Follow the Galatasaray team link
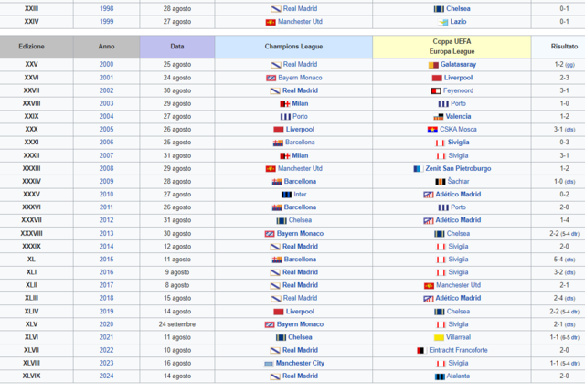The image size is (585, 392). (458, 64)
